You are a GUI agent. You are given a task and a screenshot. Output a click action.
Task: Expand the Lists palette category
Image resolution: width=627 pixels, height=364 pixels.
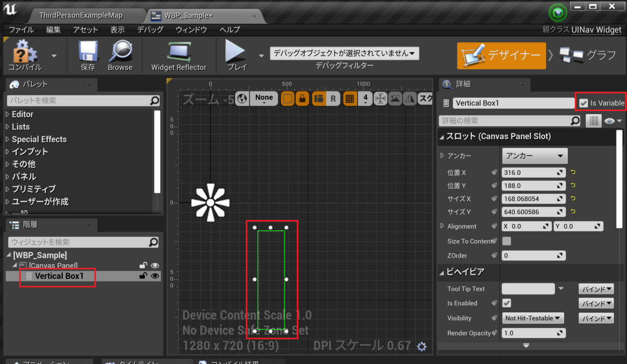[7, 127]
